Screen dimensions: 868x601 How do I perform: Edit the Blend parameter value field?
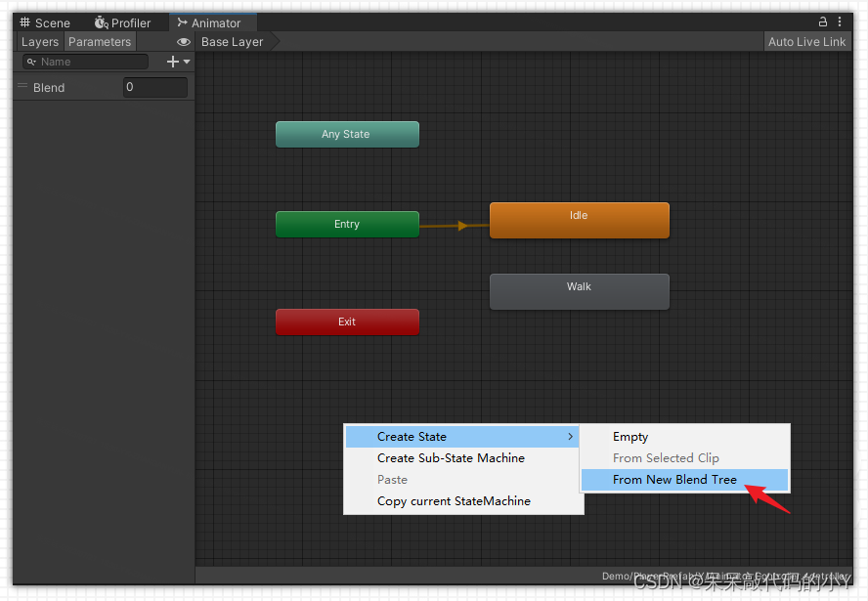click(x=155, y=87)
